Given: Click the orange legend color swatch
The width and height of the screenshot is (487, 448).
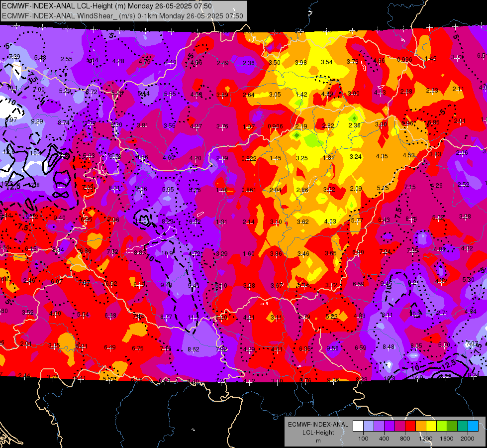Looking at the screenshot, I should [x=421, y=426].
